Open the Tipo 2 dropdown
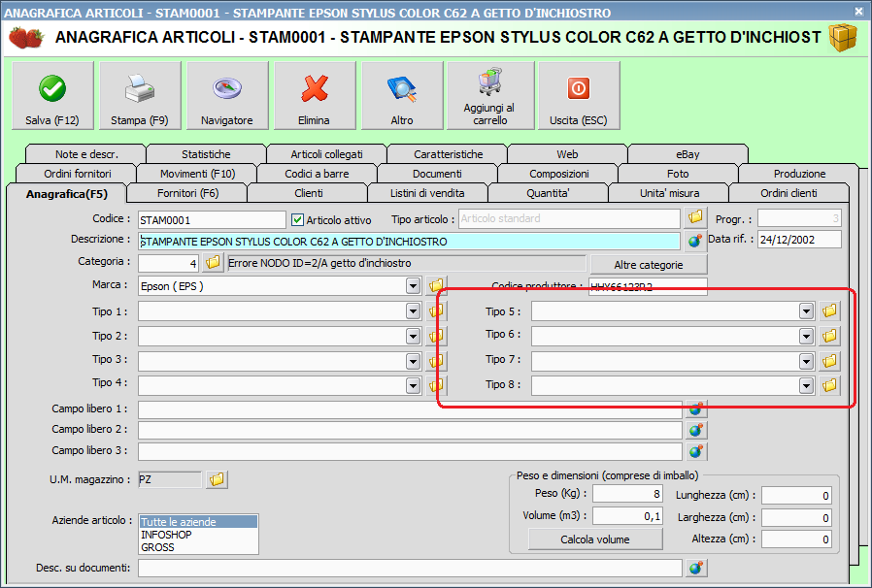The width and height of the screenshot is (872, 588). (x=413, y=336)
